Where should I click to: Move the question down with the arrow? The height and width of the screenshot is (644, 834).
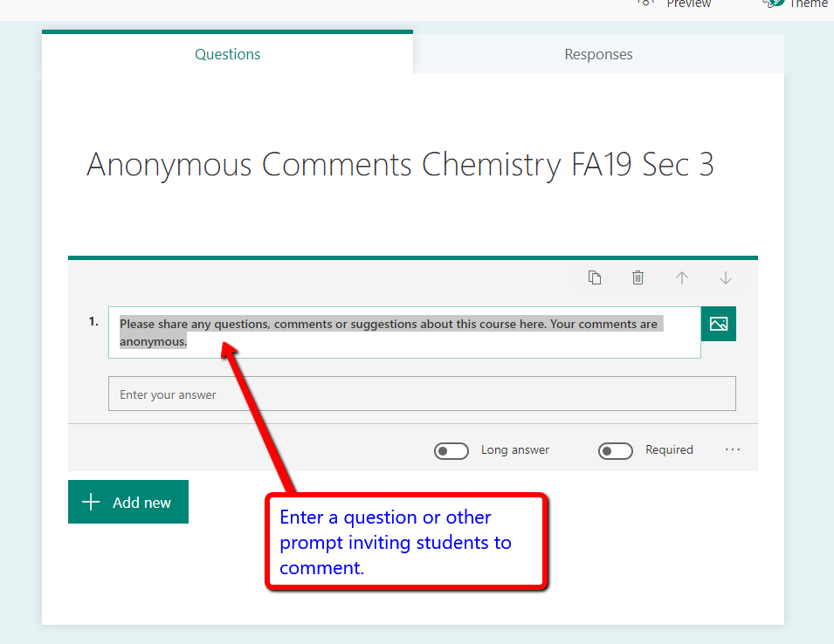click(725, 277)
